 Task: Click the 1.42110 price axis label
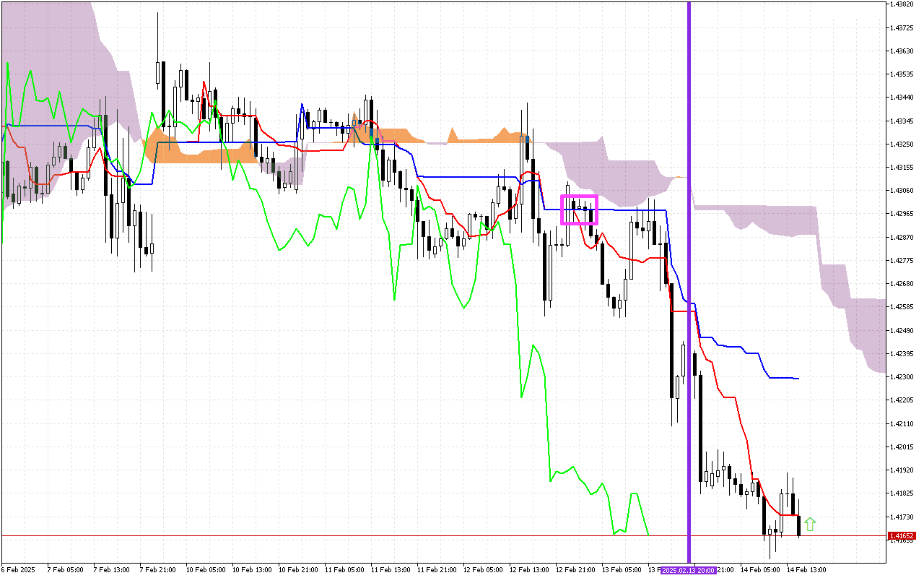point(902,423)
